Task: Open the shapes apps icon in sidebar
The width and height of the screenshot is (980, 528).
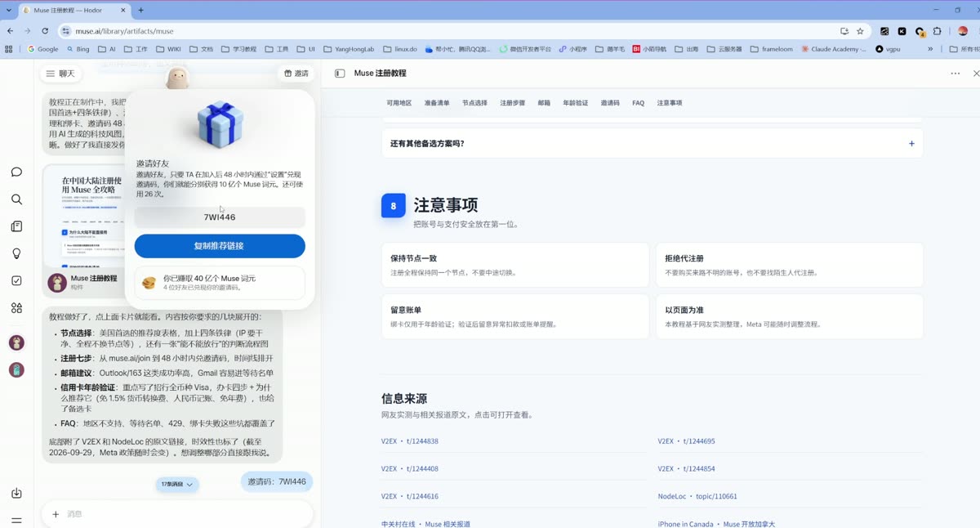Action: [16, 308]
